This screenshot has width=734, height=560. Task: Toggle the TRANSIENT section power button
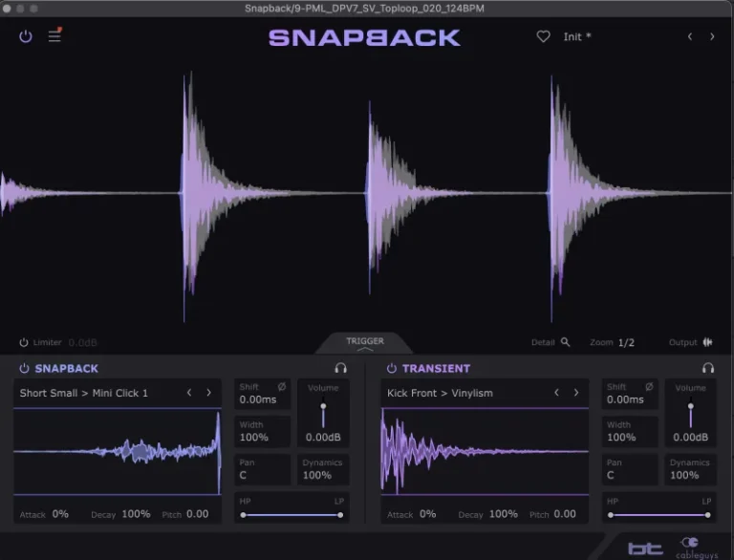coord(391,368)
